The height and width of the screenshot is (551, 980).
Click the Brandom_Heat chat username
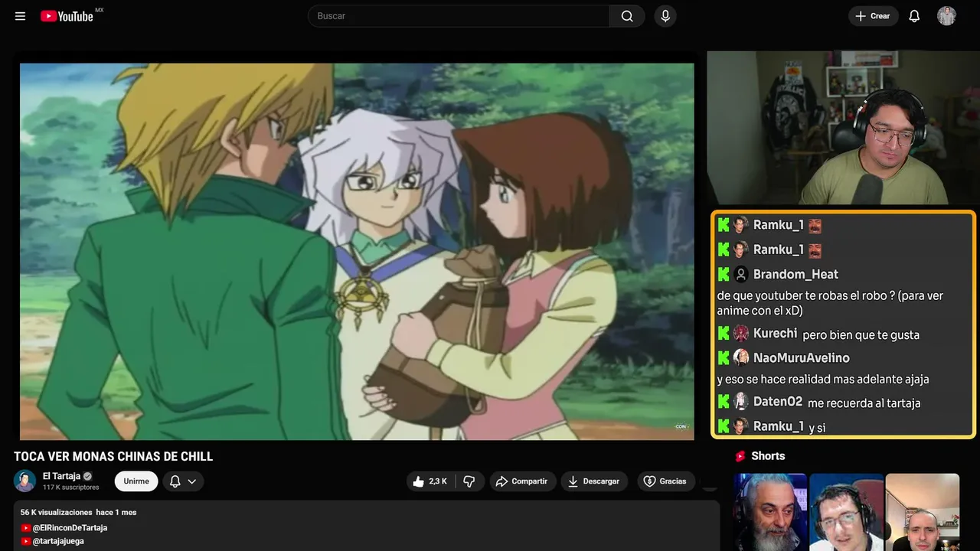point(795,274)
